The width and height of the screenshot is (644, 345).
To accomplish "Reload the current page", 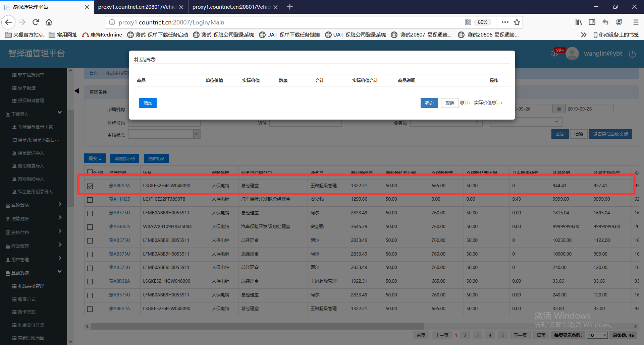I will (36, 22).
